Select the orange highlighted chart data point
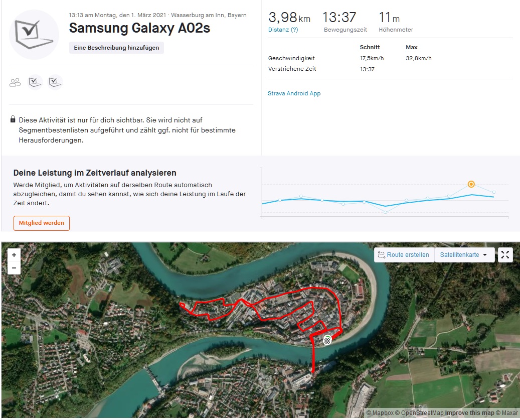520x420 pixels. pos(471,184)
